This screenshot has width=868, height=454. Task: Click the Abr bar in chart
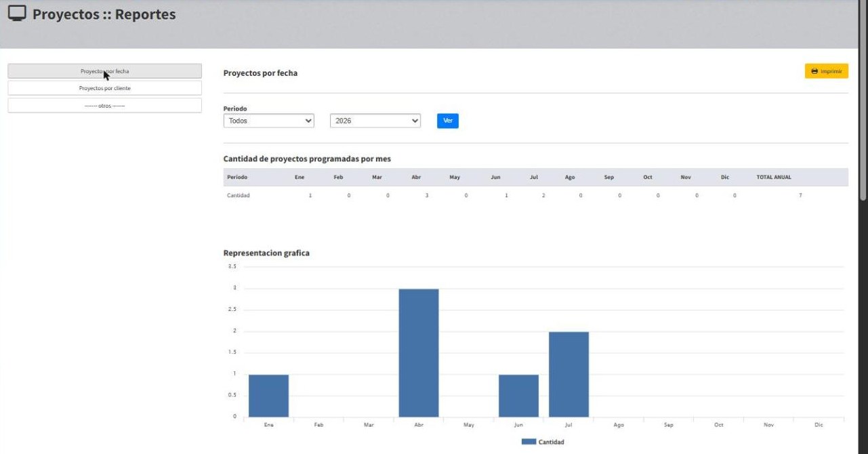(419, 353)
